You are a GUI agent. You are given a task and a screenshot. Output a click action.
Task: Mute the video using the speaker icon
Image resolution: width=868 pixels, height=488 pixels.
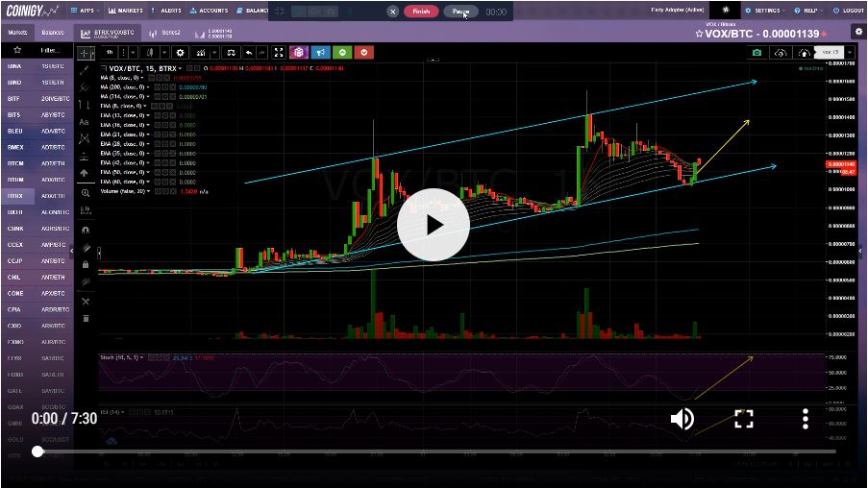point(682,419)
